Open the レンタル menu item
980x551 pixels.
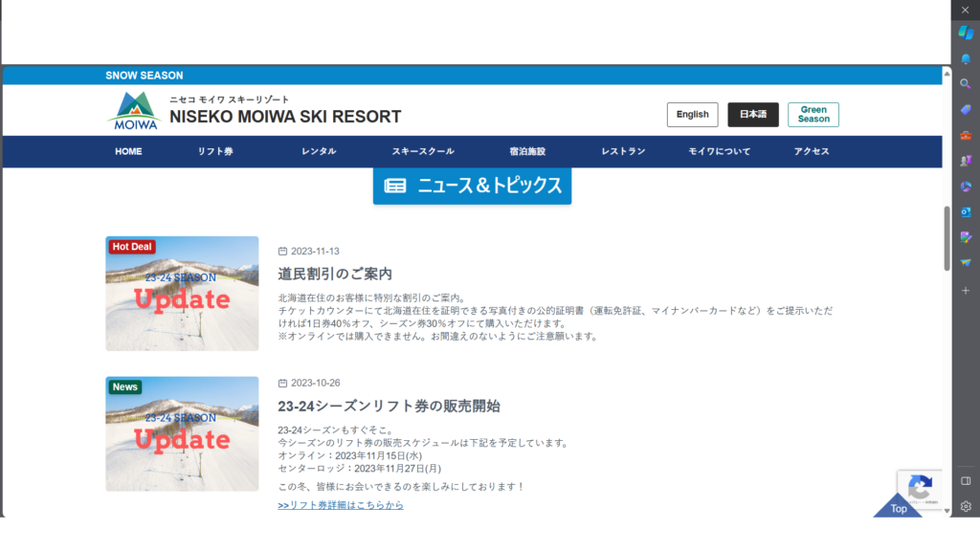pyautogui.click(x=319, y=151)
